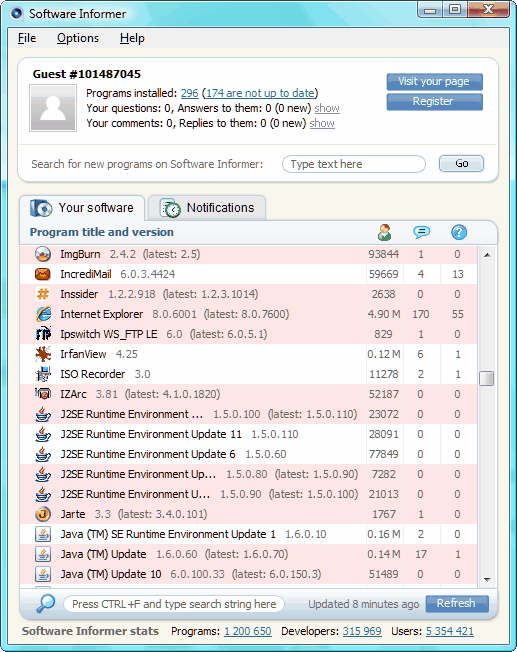The image size is (517, 652).
Task: Click show link next to comments
Action: [322, 123]
